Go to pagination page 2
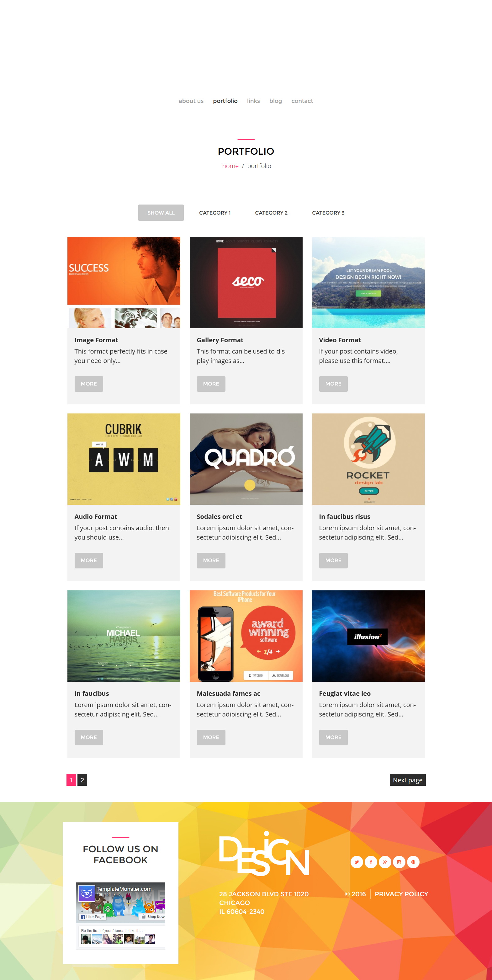Image resolution: width=492 pixels, height=980 pixels. pyautogui.click(x=82, y=780)
